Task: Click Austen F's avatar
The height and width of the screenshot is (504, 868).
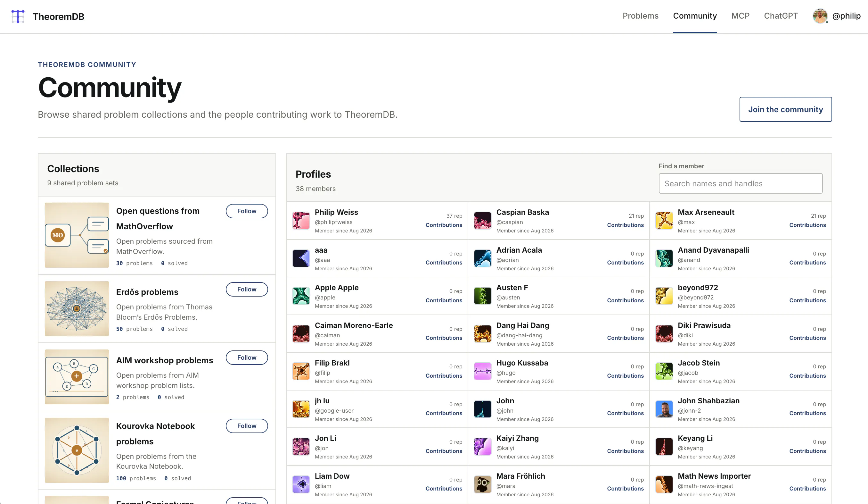Action: (x=482, y=296)
